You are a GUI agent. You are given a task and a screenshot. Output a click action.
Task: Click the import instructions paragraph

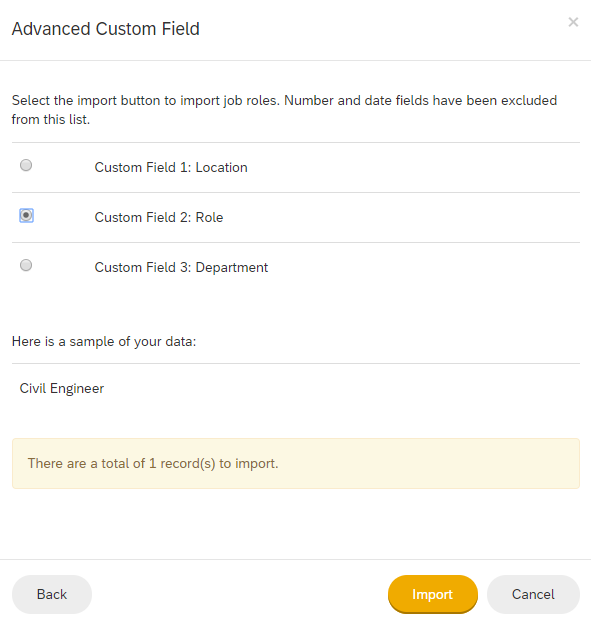[x=284, y=110]
